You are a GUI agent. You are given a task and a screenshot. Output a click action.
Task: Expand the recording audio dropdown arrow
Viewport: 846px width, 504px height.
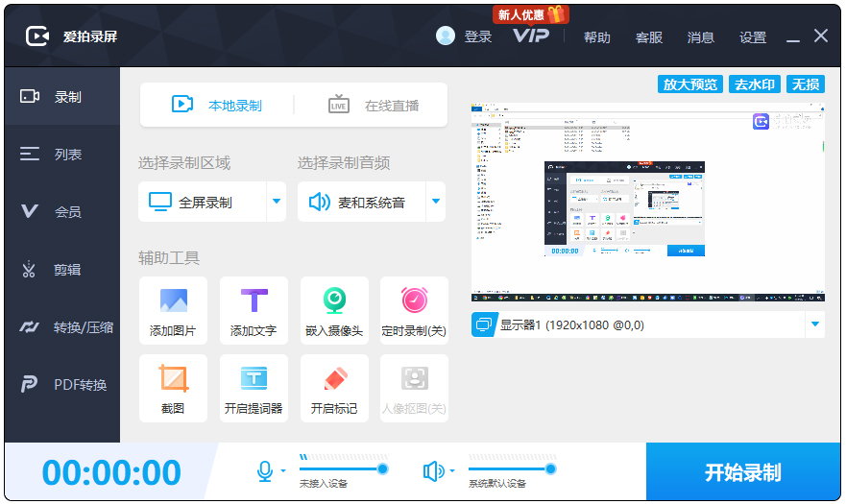coord(435,202)
